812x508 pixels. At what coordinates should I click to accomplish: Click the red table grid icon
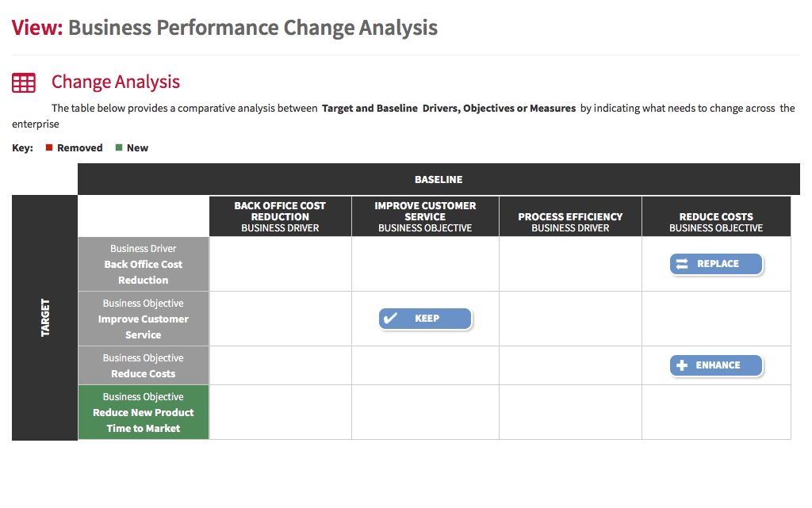[x=24, y=82]
